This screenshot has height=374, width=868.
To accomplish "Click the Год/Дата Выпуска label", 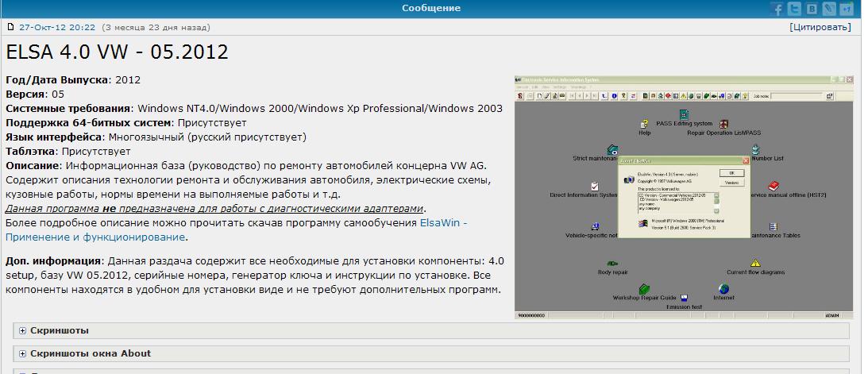I will 57,79.
